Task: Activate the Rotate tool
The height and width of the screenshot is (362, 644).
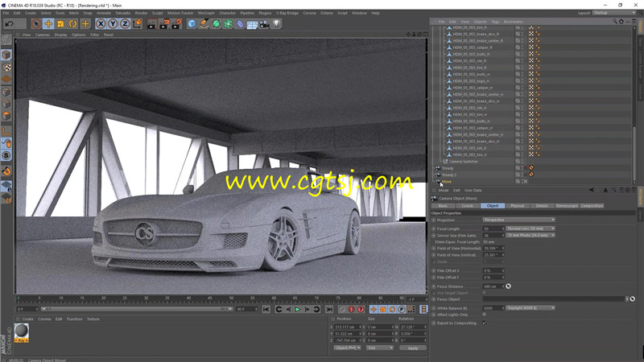Action: coord(72,24)
